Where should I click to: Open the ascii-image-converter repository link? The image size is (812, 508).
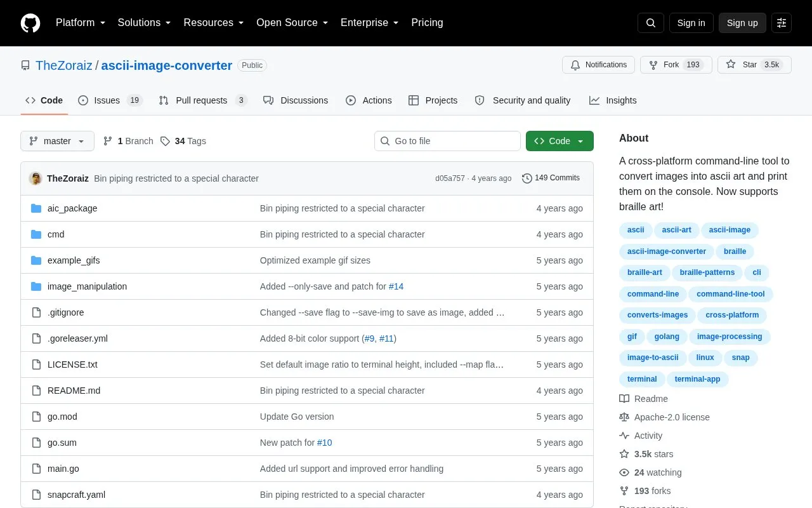coord(167,65)
